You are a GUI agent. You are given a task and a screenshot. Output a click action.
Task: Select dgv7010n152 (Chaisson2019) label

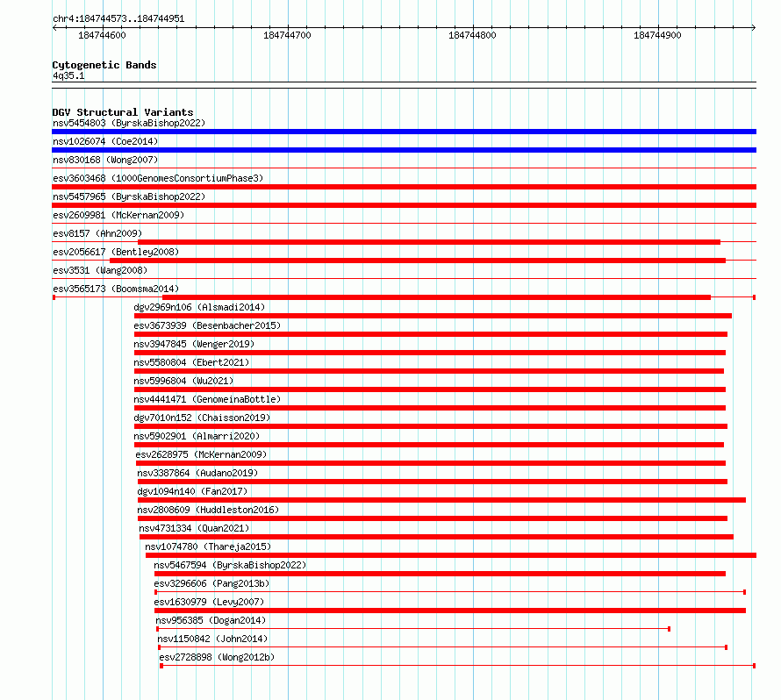click(202, 418)
